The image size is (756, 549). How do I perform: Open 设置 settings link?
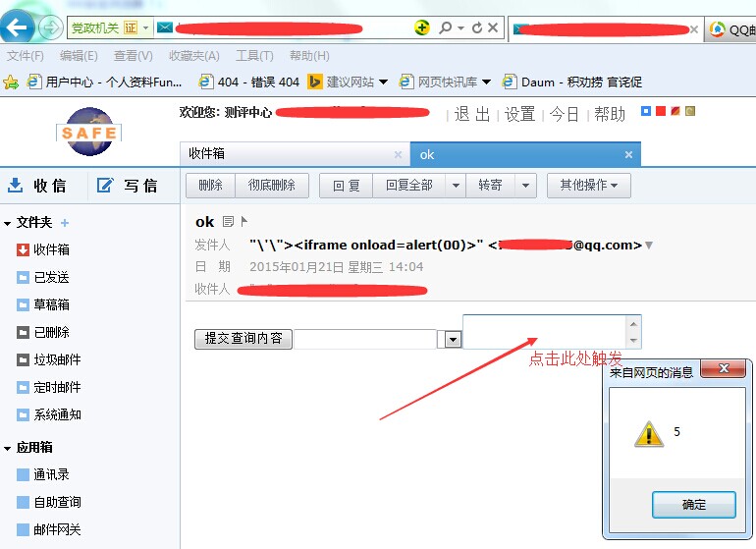[519, 114]
